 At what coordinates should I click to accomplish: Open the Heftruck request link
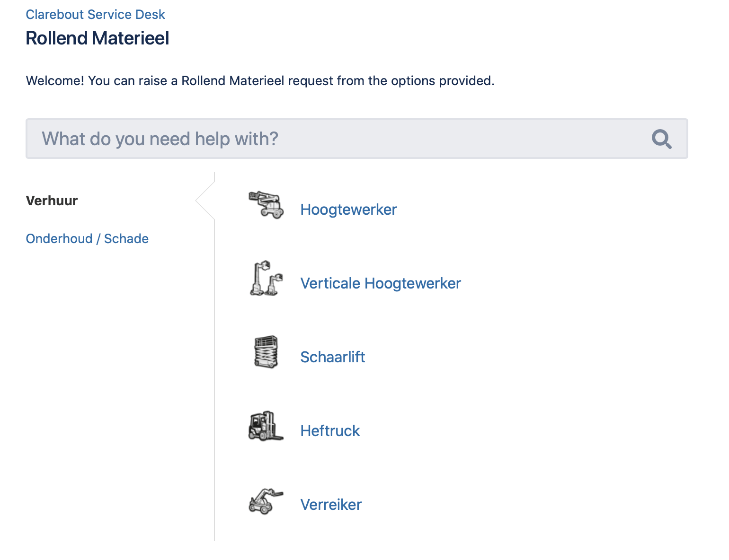point(330,431)
